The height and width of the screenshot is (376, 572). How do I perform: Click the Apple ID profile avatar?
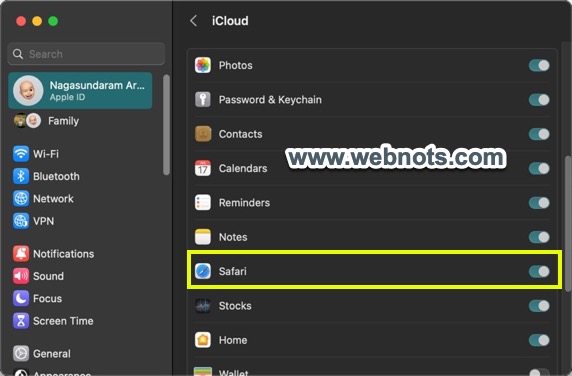pyautogui.click(x=28, y=91)
